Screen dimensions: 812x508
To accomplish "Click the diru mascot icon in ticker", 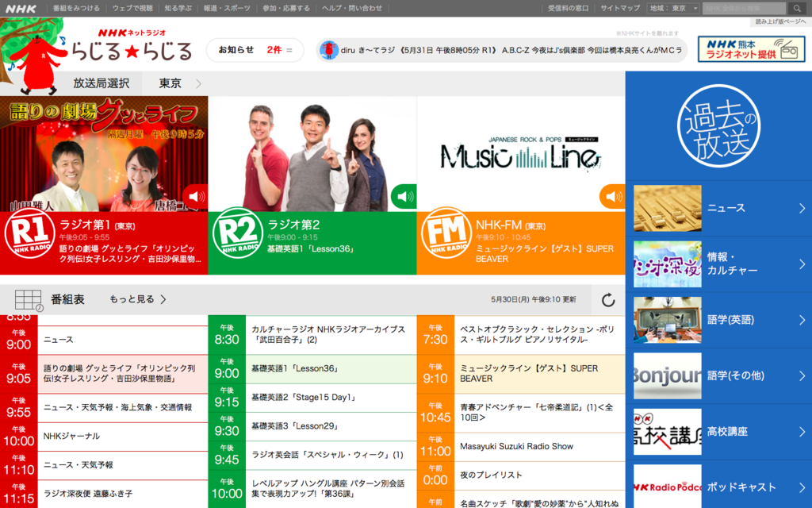I will [328, 50].
